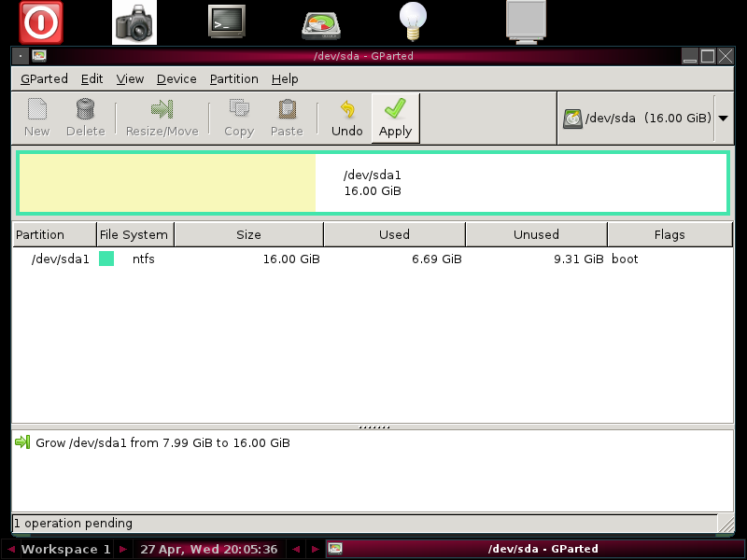This screenshot has height=560, width=747.
Task: Click the pane divider grip handle
Action: 374,427
